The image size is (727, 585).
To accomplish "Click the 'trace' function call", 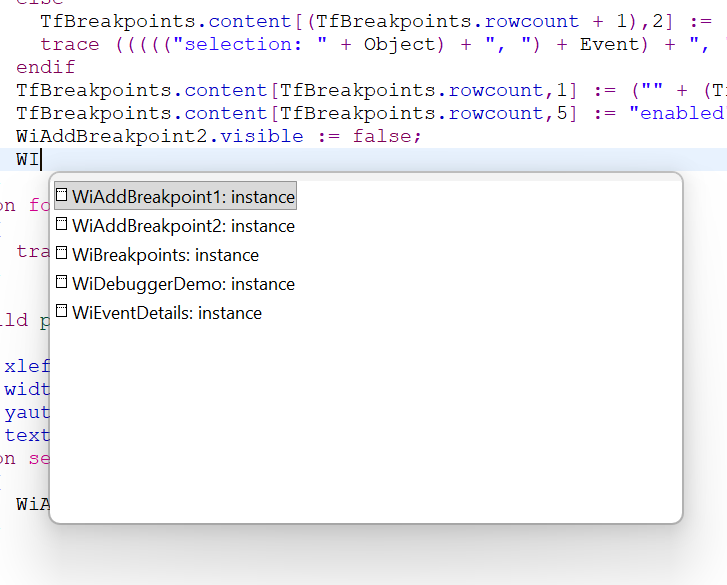I will pyautogui.click(x=69, y=44).
